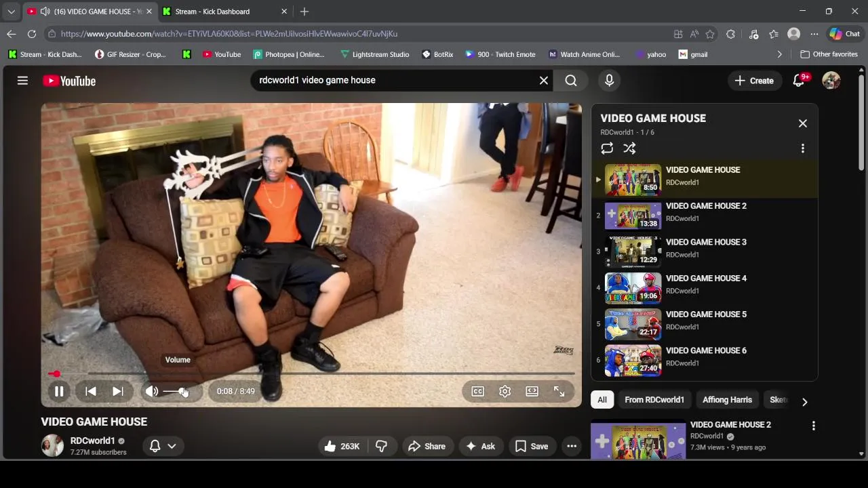Click the search magnifier button
The width and height of the screenshot is (868, 488).
pyautogui.click(x=571, y=80)
